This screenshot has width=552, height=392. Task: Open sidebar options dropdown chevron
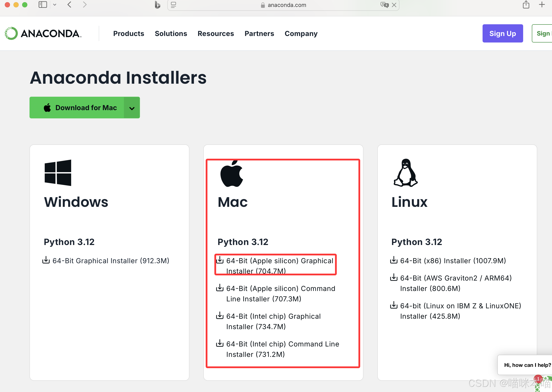coord(55,5)
